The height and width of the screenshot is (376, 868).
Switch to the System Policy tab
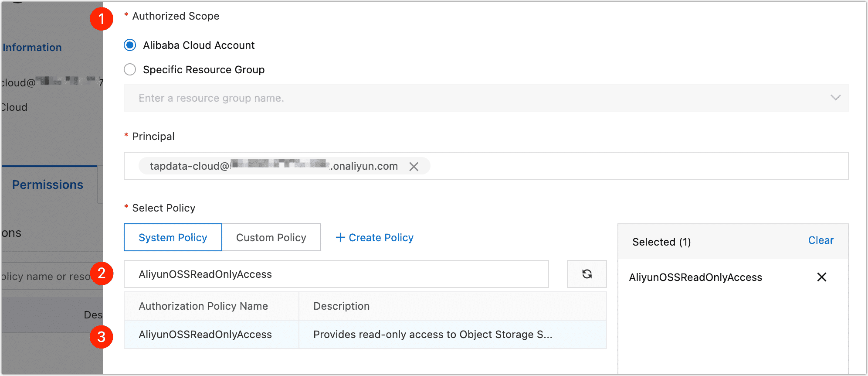(173, 237)
